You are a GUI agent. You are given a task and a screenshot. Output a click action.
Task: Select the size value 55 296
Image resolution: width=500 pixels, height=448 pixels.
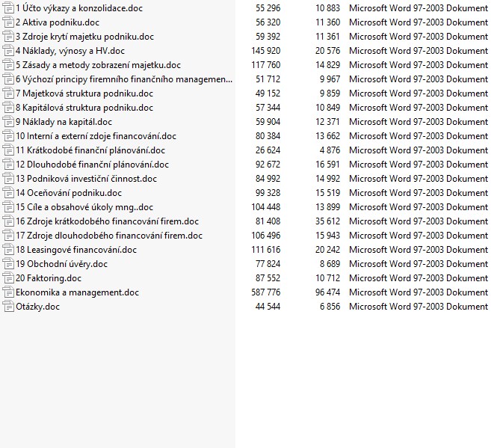268,8
